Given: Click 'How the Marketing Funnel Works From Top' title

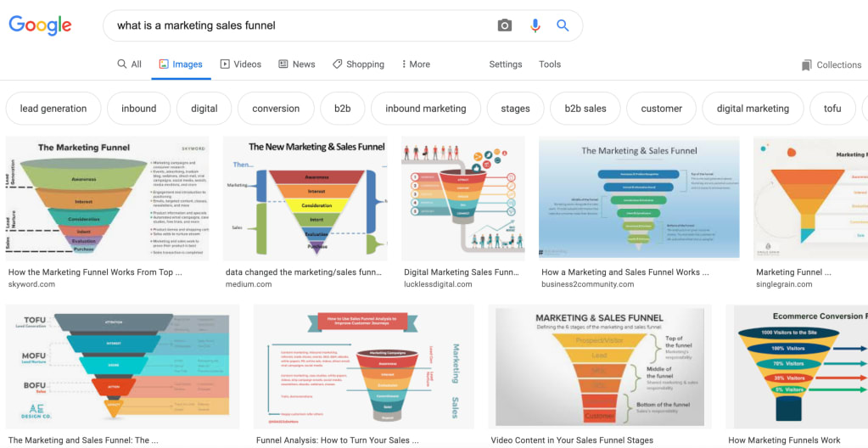Looking at the screenshot, I should pyautogui.click(x=95, y=272).
